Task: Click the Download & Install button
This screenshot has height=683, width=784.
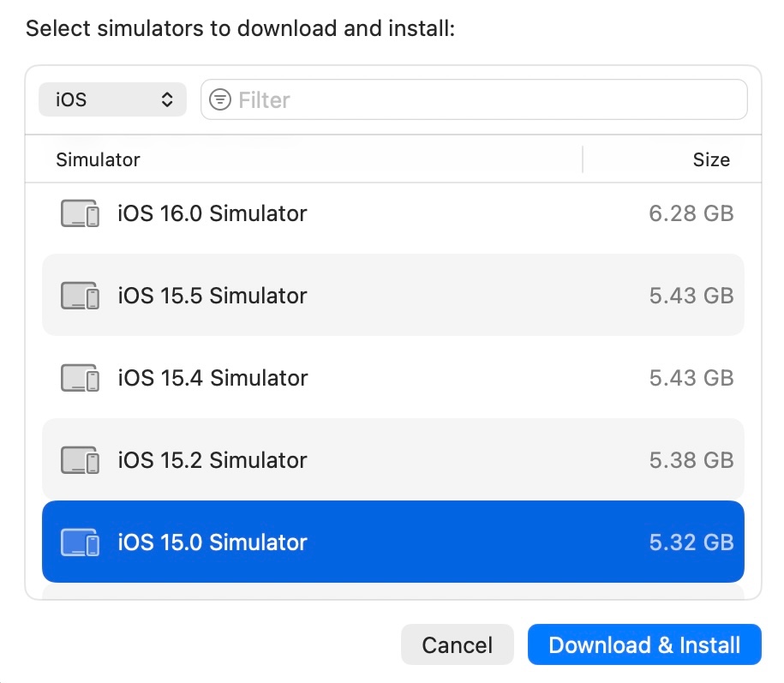Action: pos(644,644)
